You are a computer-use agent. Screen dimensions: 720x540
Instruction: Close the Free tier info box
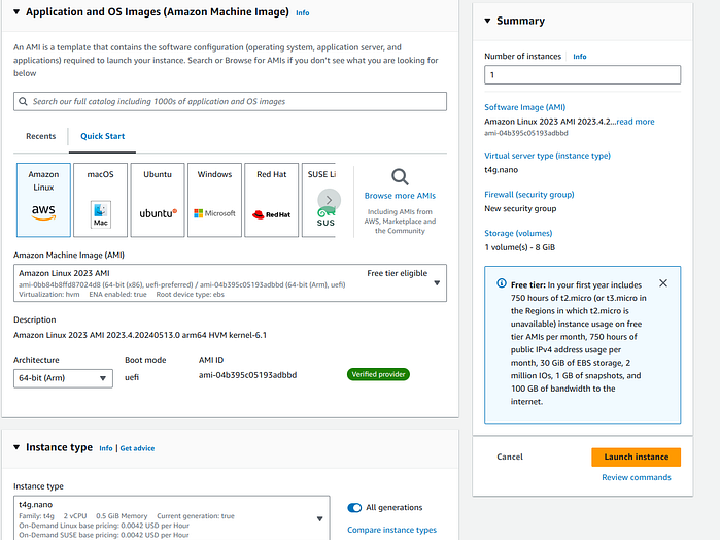coord(663,283)
